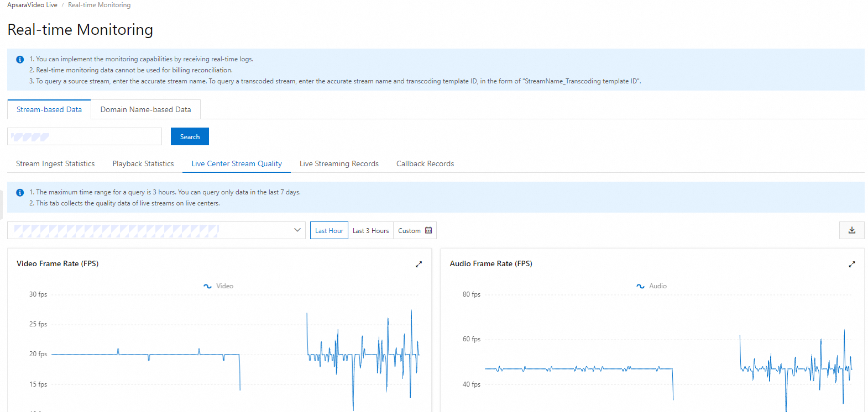Screen dimensions: 868x412
Task: Select the Live Center Stream Quality tab
Action: click(x=237, y=163)
